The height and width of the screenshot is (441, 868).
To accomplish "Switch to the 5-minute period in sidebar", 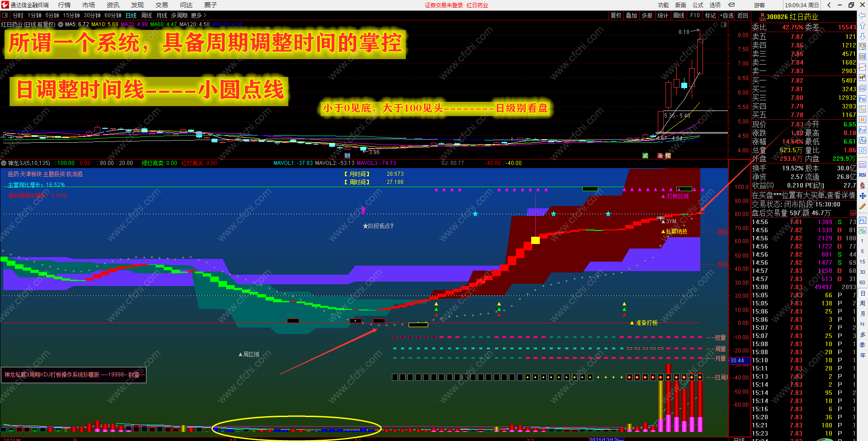I will pos(863,251).
